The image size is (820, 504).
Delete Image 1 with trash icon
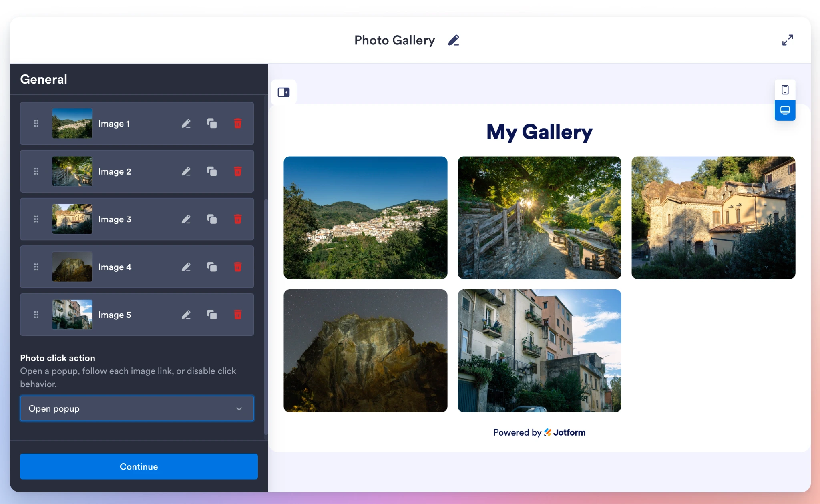click(x=238, y=123)
